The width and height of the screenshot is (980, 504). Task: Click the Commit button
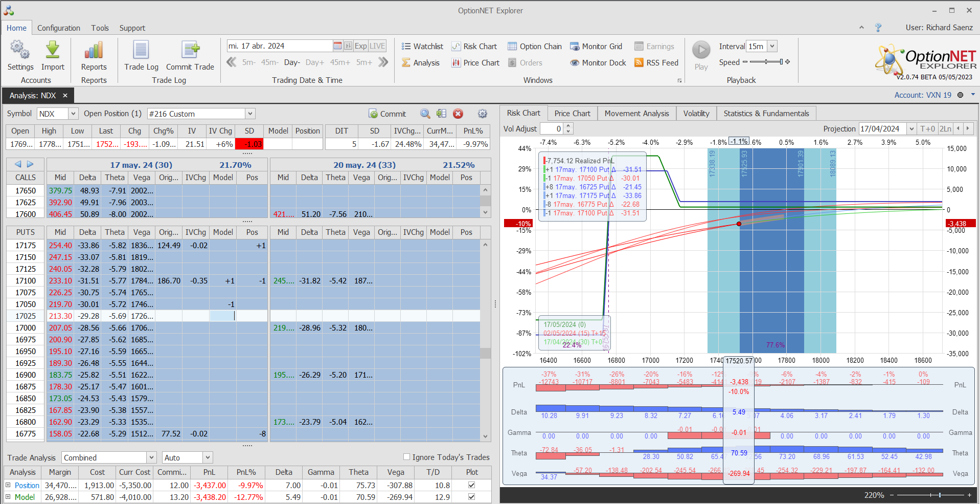[387, 114]
